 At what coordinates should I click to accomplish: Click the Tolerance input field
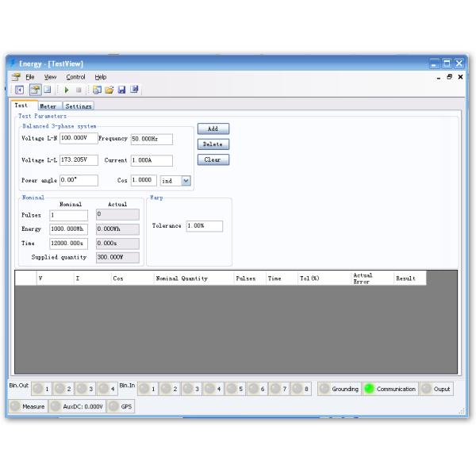204,226
